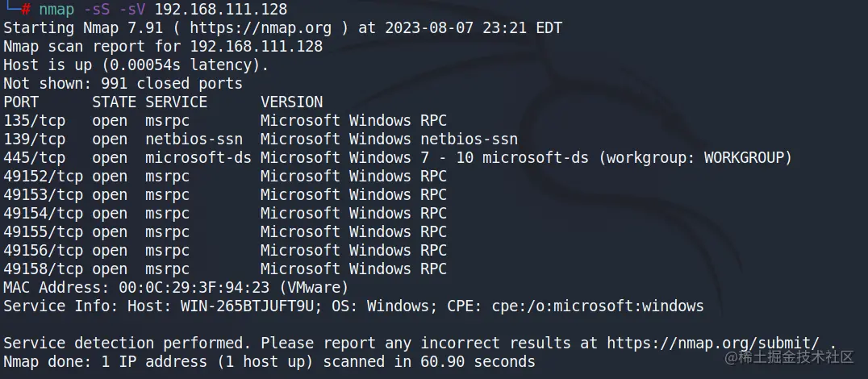Click the VERSION column header
This screenshot has height=379, width=868.
click(291, 102)
